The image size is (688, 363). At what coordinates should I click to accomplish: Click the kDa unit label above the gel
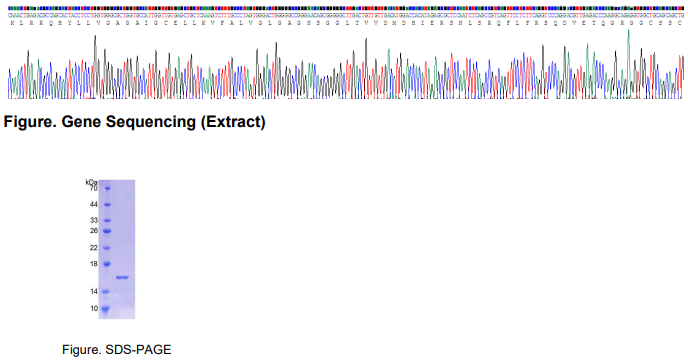[x=91, y=182]
